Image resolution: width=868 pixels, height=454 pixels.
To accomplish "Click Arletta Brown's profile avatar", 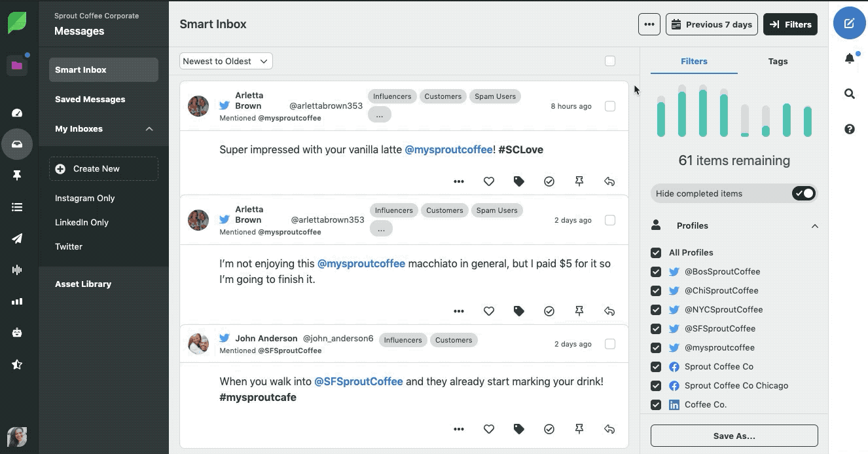I will coord(198,106).
